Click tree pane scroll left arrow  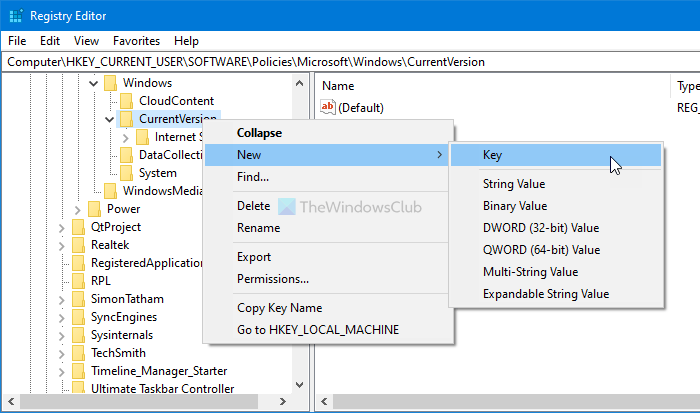point(11,401)
